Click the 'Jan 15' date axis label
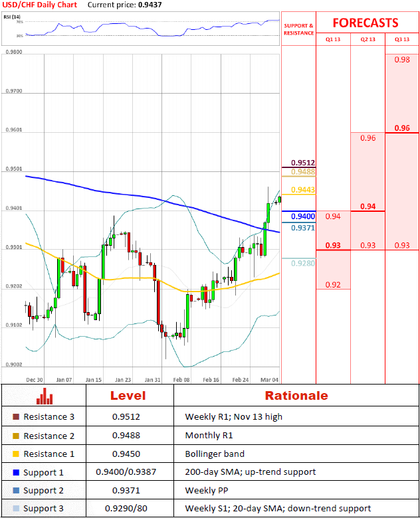The image size is (420, 518). pyautogui.click(x=94, y=380)
